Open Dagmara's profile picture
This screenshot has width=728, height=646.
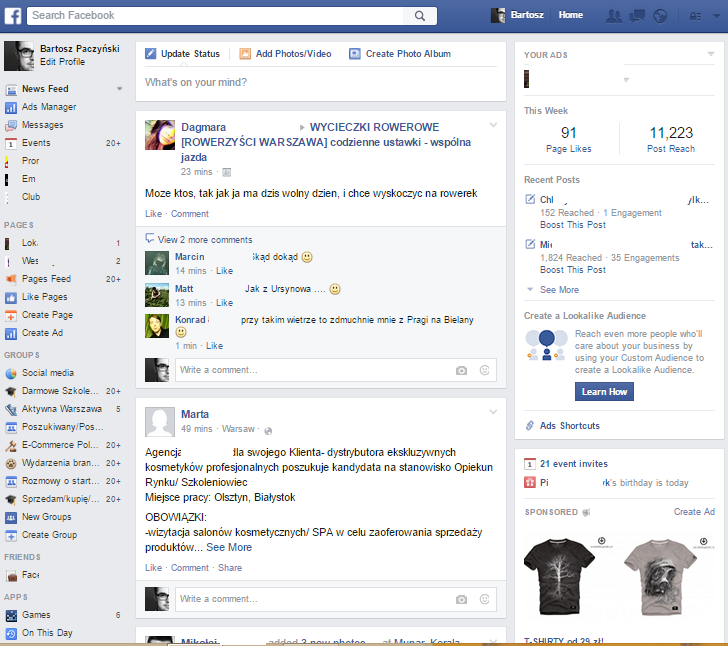[x=160, y=135]
